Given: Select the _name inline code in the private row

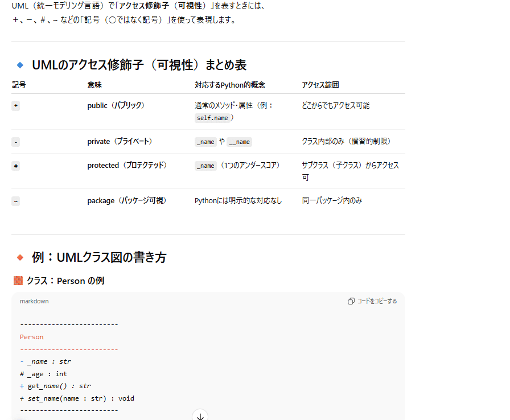Looking at the screenshot, I should (205, 141).
